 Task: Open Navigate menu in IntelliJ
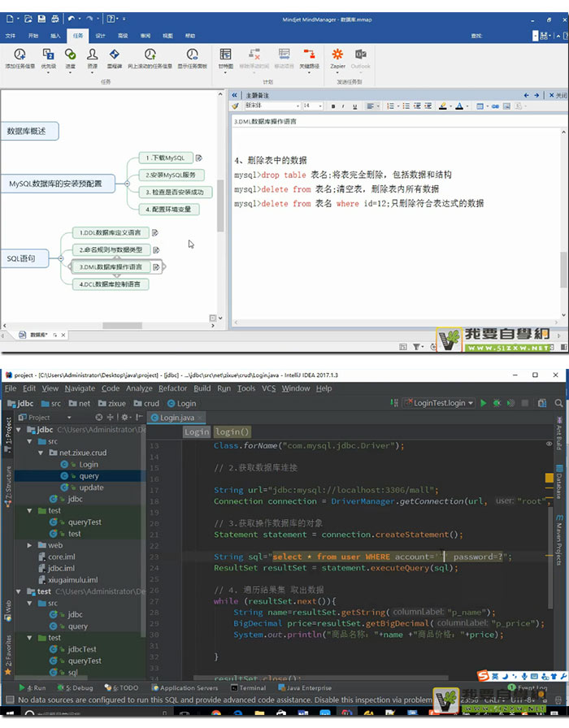[80, 388]
